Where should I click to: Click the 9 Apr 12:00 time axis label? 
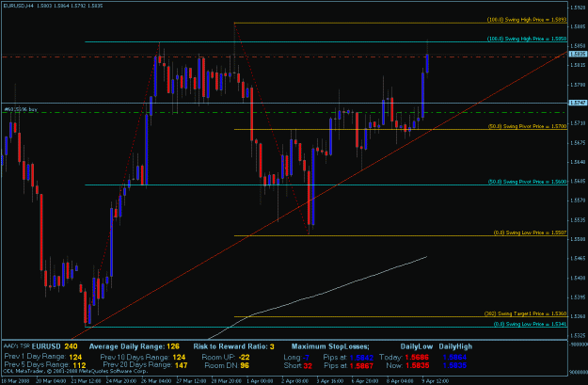click(435, 380)
